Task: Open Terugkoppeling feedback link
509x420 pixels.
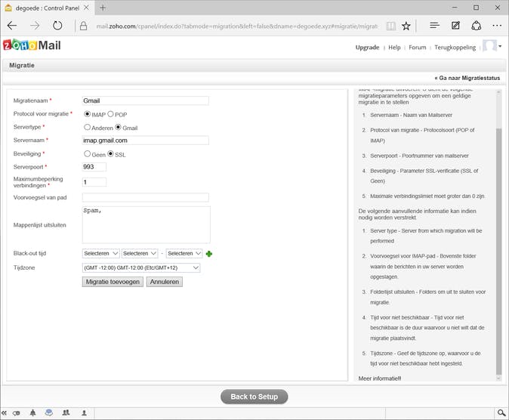Action: click(x=455, y=48)
